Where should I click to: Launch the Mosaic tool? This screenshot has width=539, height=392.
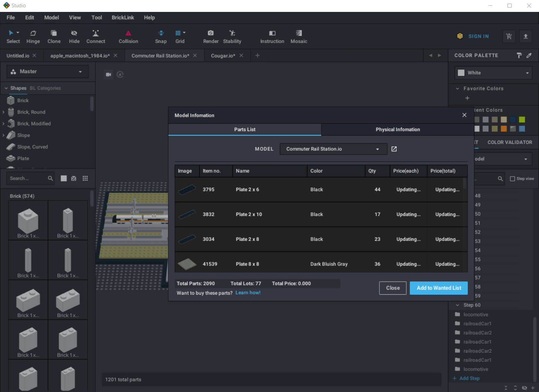click(x=299, y=36)
